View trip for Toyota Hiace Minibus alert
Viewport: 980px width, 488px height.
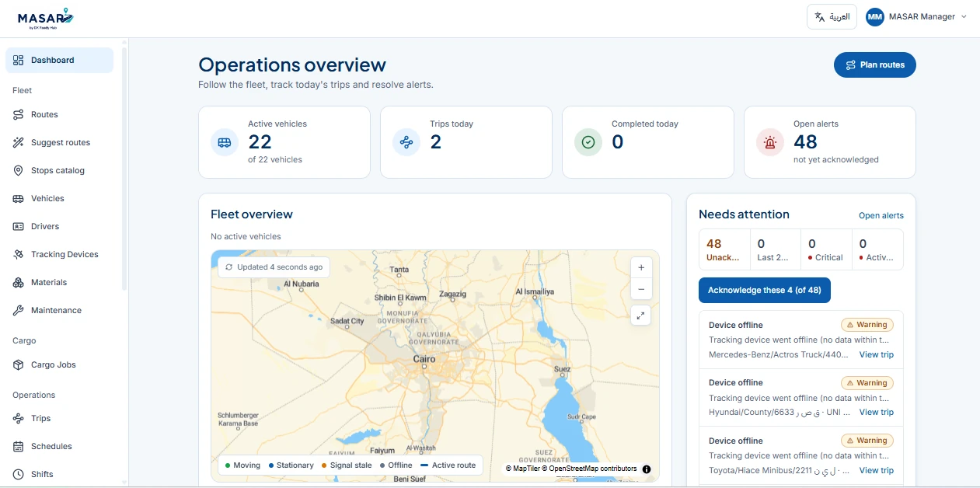(876, 471)
